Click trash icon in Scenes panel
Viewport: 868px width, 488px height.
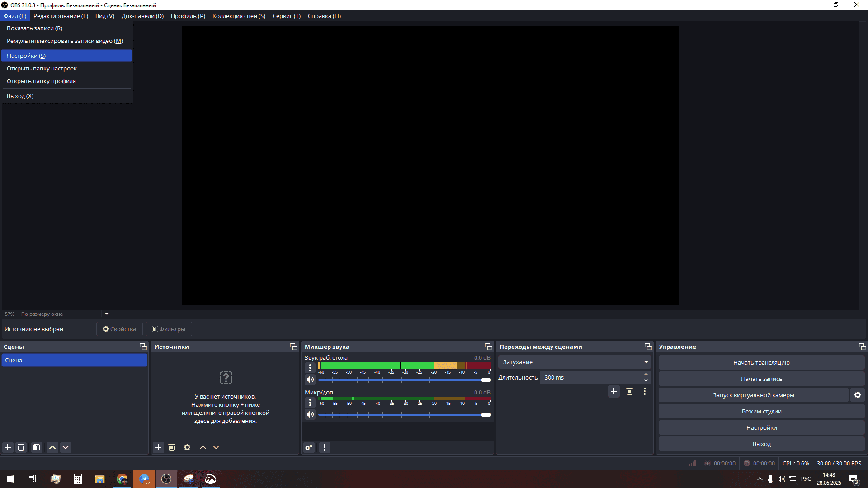point(21,447)
